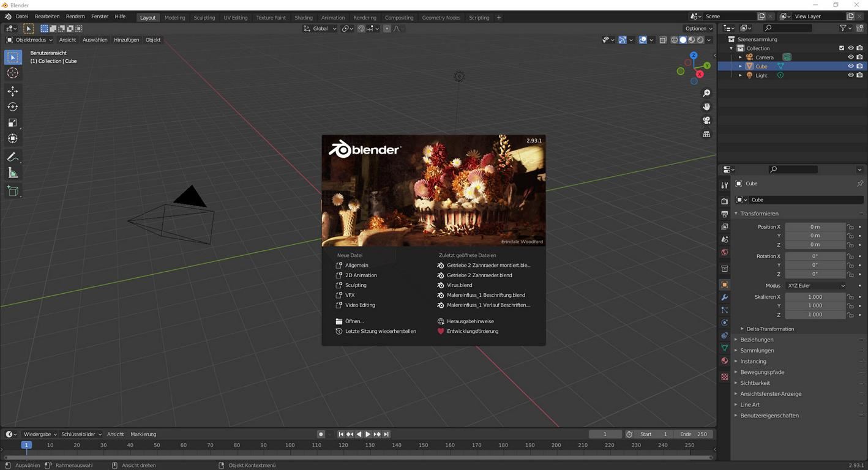
Task: Open the Object Data mesh properties tab
Action: 724,348
